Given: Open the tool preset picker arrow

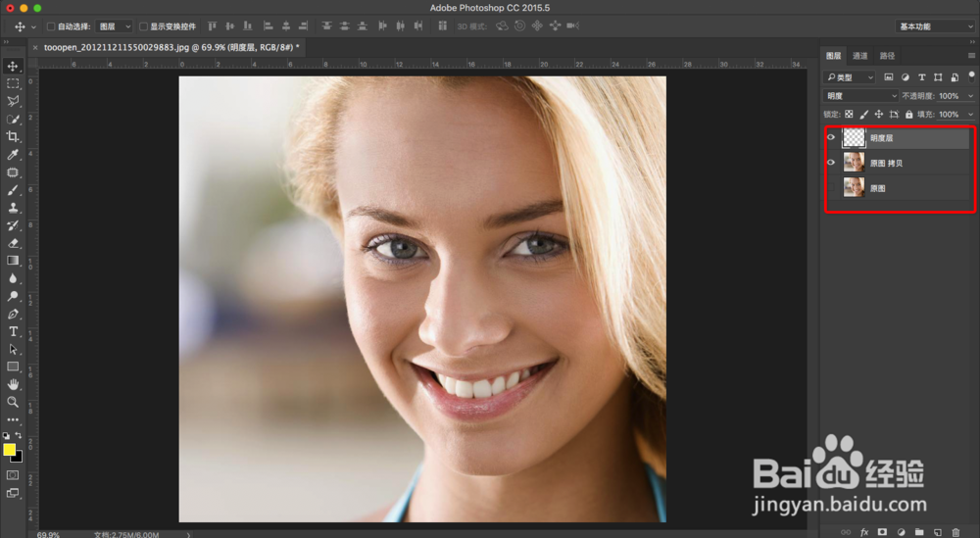Looking at the screenshot, I should [x=33, y=26].
